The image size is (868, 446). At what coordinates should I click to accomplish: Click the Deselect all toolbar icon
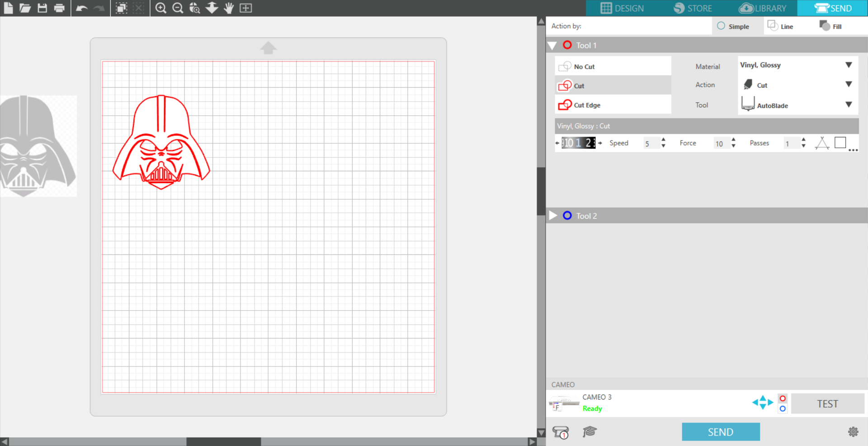pos(138,8)
